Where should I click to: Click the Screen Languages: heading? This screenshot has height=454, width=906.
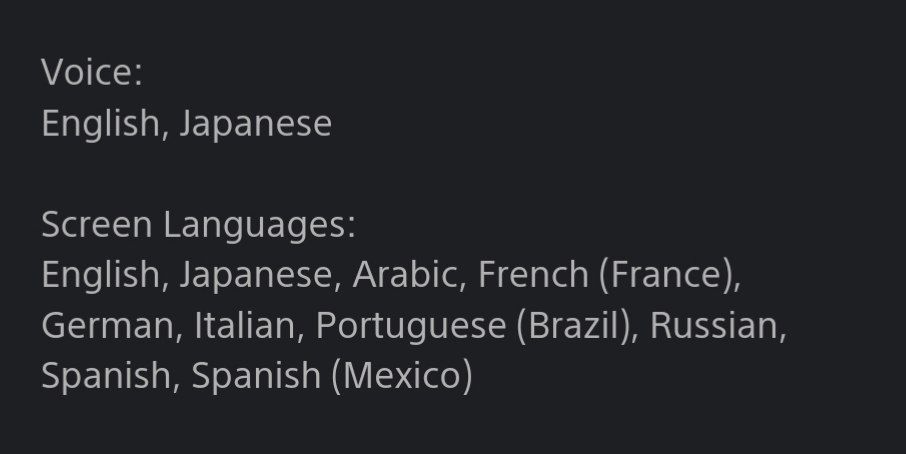point(199,225)
